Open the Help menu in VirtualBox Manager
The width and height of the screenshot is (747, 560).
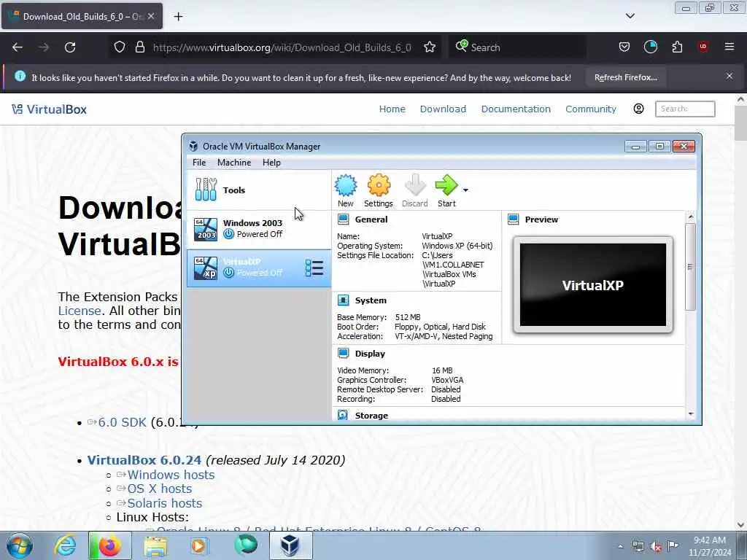pyautogui.click(x=271, y=163)
